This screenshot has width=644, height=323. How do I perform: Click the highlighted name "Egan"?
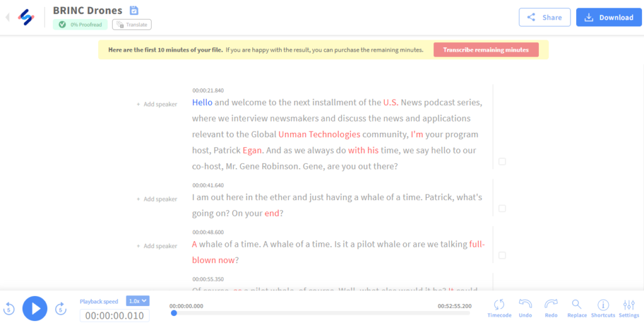252,150
